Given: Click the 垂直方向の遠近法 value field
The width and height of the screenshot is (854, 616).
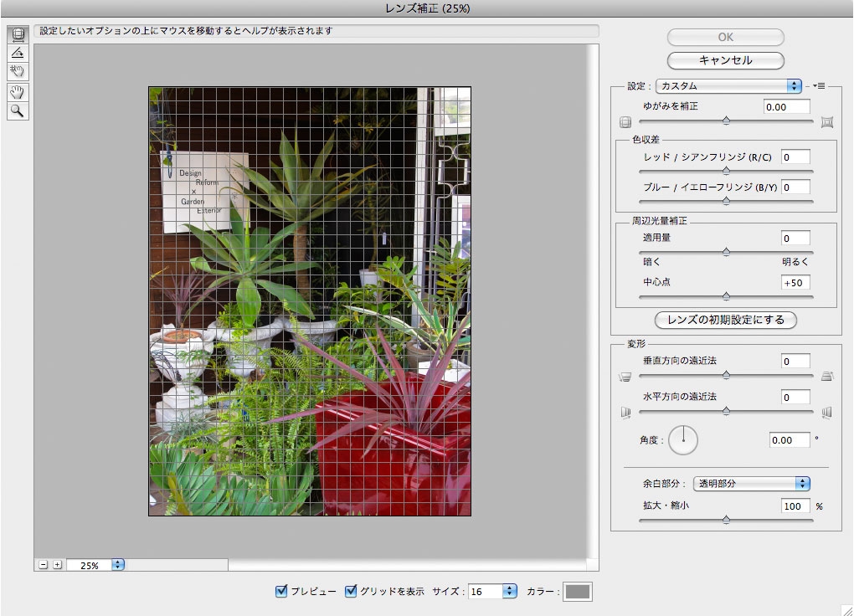Looking at the screenshot, I should [x=795, y=361].
